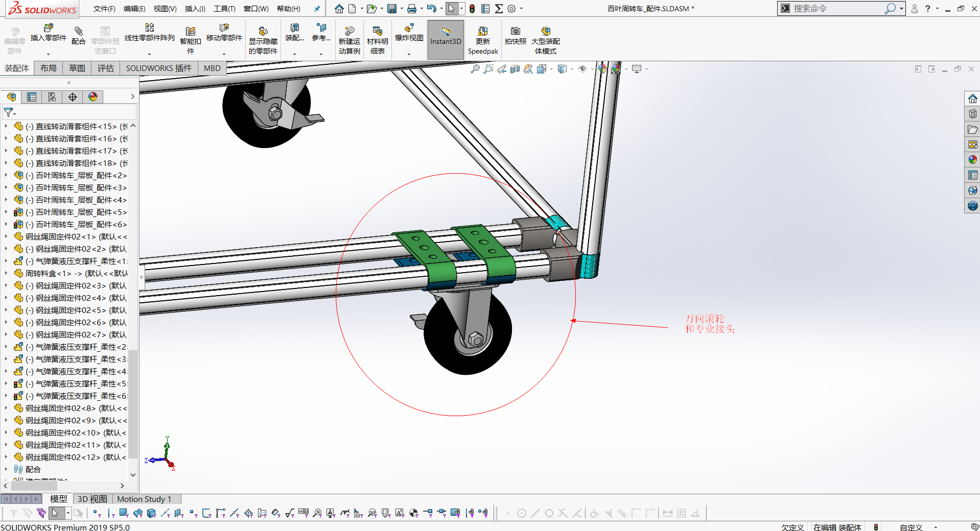980x531 pixels.
Task: Click the Edit Appearance color ball icon
Action: [603, 69]
